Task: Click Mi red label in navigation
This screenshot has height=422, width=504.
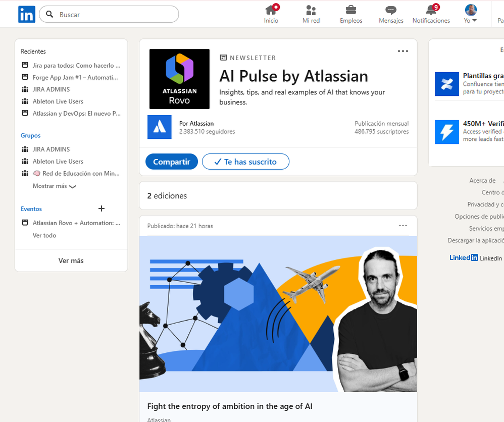Action: coord(311,21)
